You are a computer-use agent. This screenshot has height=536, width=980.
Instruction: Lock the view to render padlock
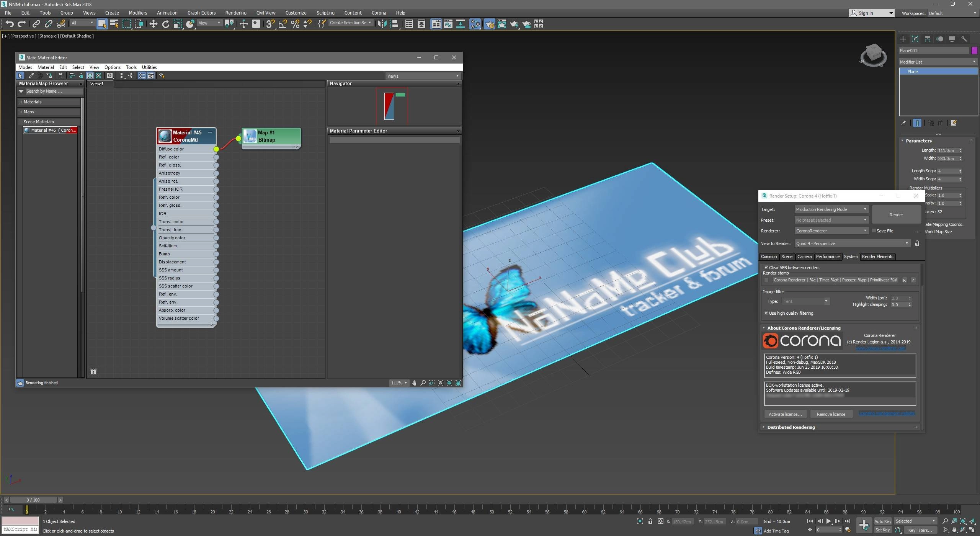[x=917, y=243]
